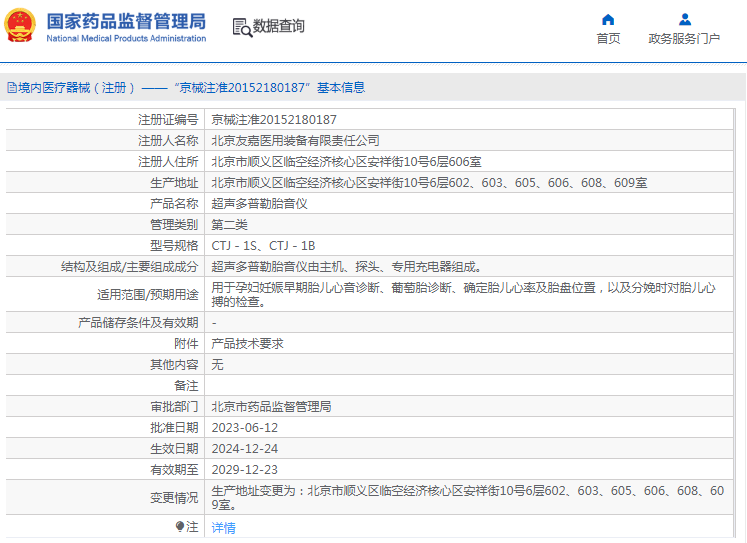This screenshot has height=543, width=747.
Task: Click the document icon before 境内医疗器械
Action: tap(12, 88)
